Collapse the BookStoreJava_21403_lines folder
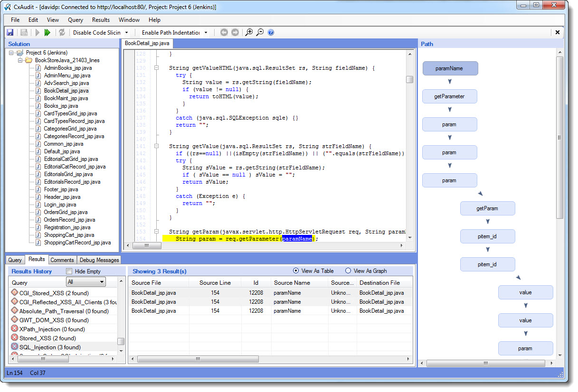578x392 pixels. (20, 60)
